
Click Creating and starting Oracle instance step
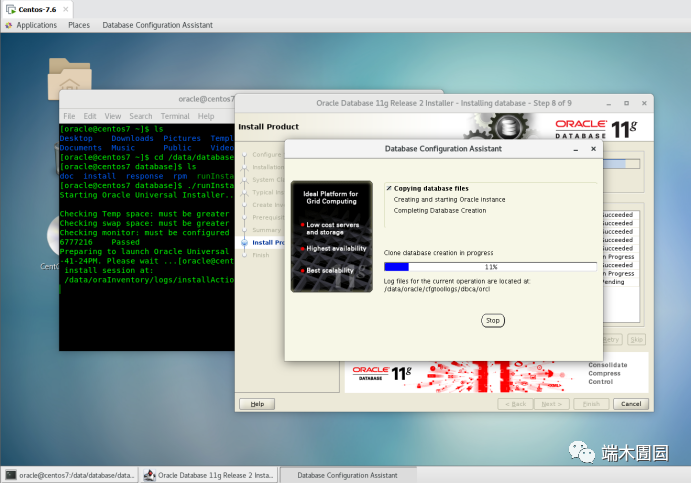tap(449, 199)
